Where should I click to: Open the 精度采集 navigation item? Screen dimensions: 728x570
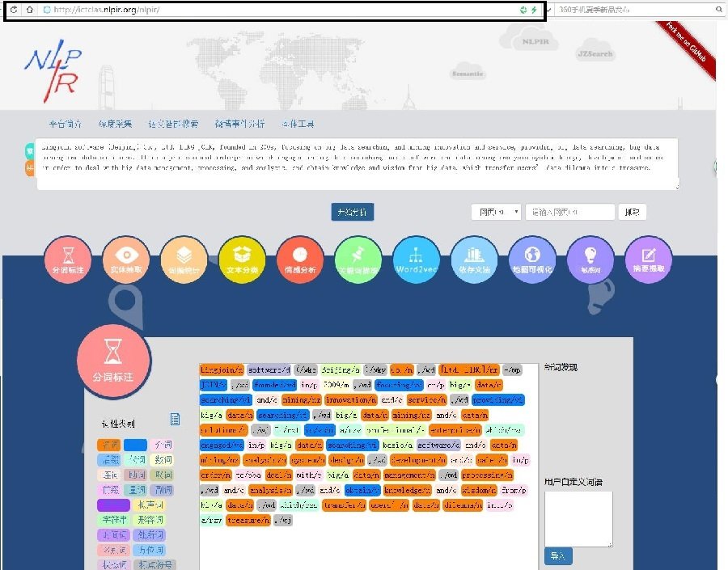pos(115,124)
